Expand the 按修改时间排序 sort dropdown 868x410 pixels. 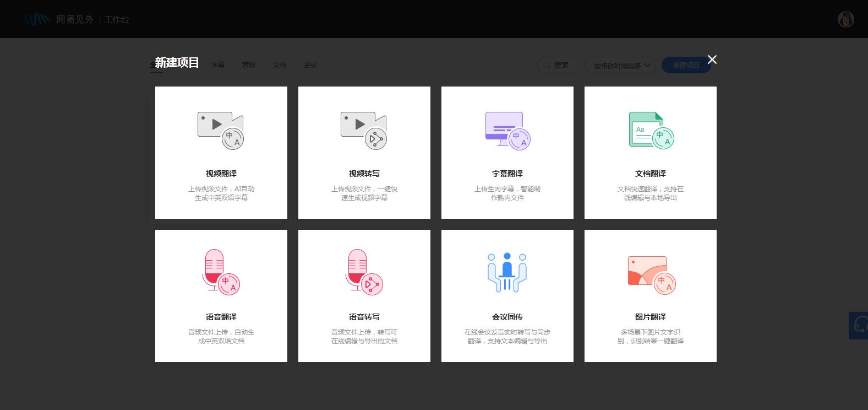pyautogui.click(x=620, y=65)
